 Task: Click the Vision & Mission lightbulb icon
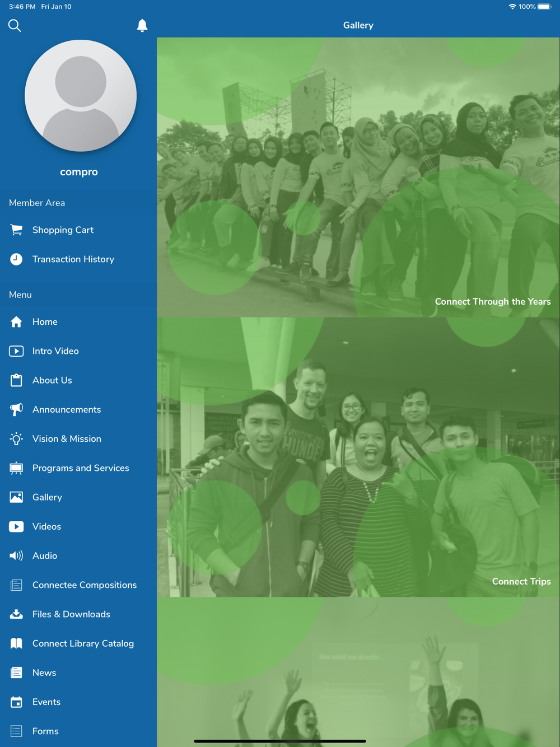tap(16, 438)
